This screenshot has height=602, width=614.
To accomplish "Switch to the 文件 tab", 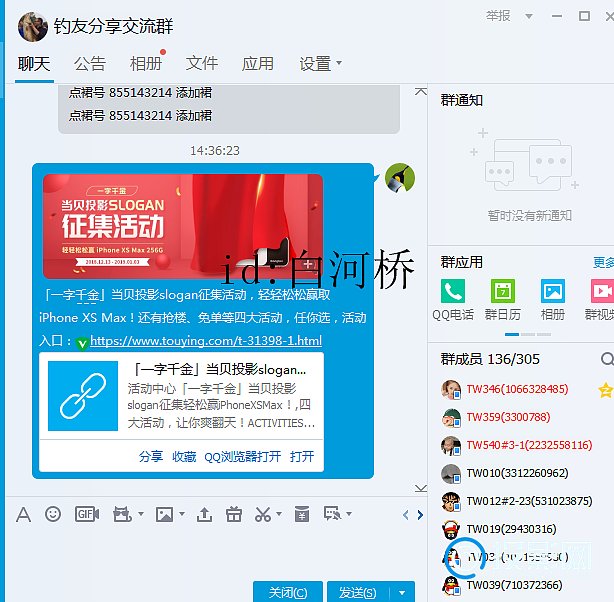I will coord(202,63).
